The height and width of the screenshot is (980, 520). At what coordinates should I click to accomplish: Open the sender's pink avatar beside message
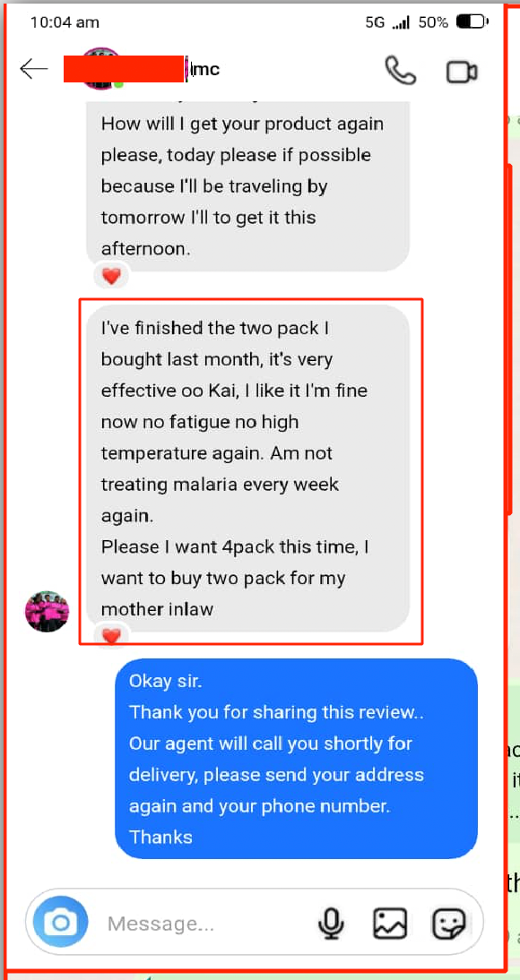[47, 611]
